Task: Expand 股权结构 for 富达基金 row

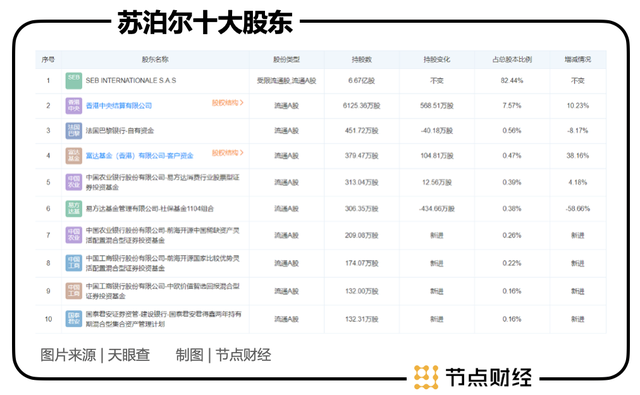Action: (227, 153)
